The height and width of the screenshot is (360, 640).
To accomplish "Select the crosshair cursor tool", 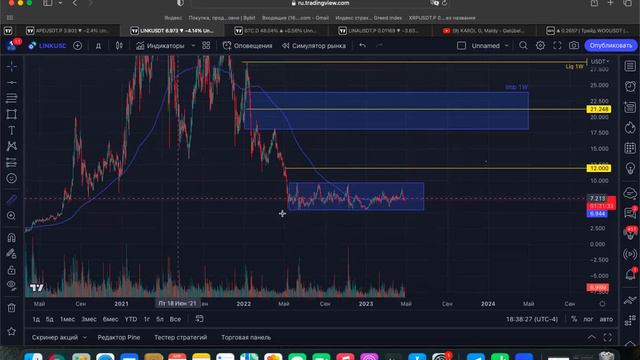I will click(11, 66).
